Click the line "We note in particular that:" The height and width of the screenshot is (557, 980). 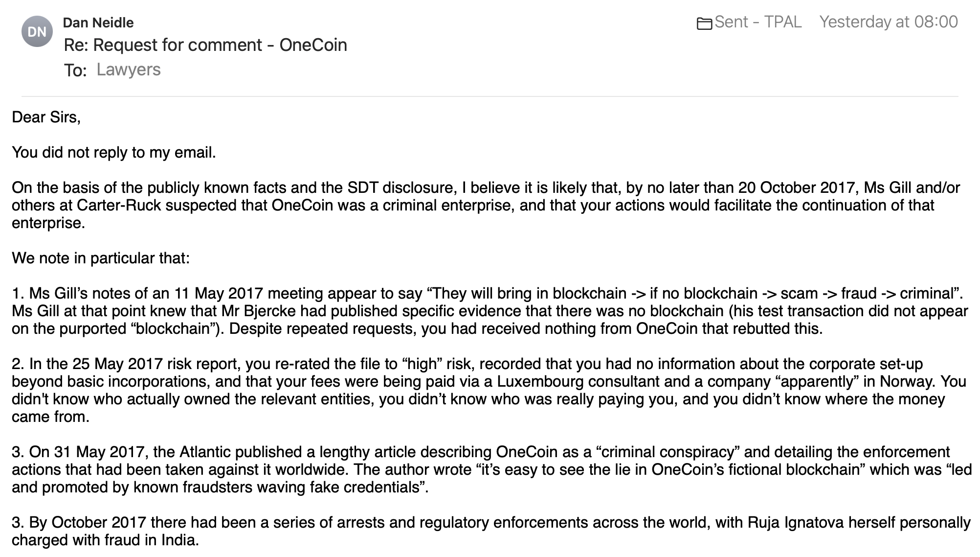tap(101, 258)
